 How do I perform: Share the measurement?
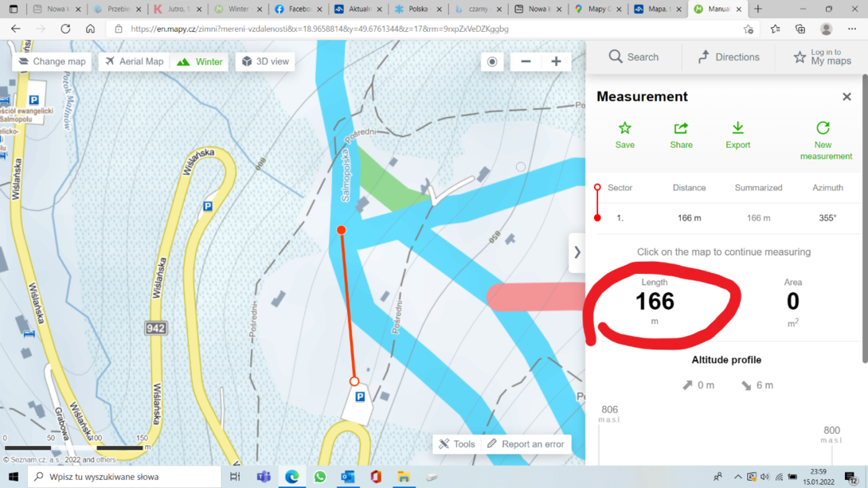pos(681,135)
